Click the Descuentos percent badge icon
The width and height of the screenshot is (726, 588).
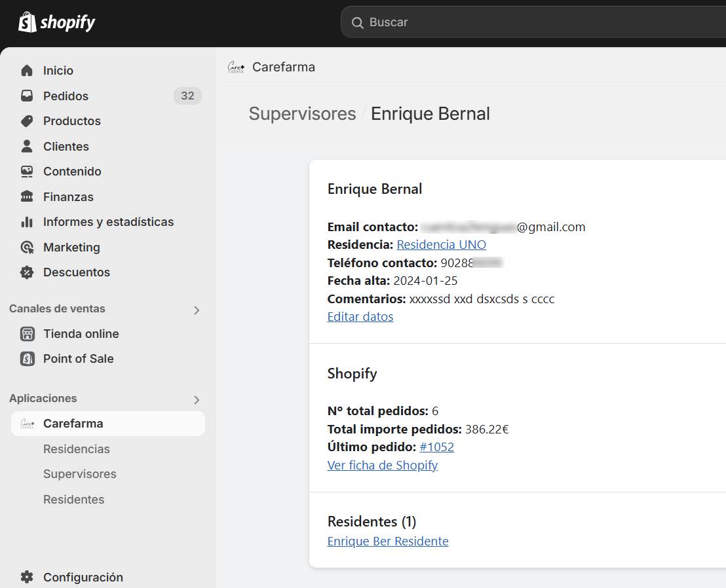(27, 272)
